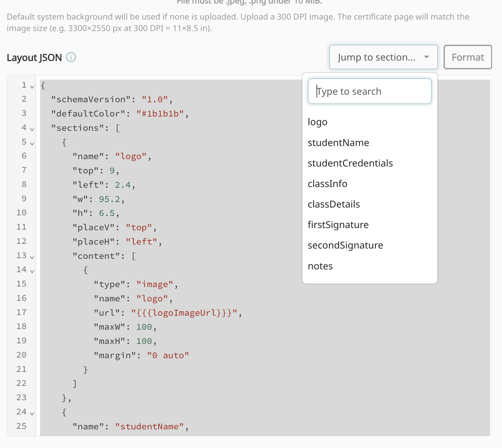Collapse the fold arrow at line 14

pos(32,271)
